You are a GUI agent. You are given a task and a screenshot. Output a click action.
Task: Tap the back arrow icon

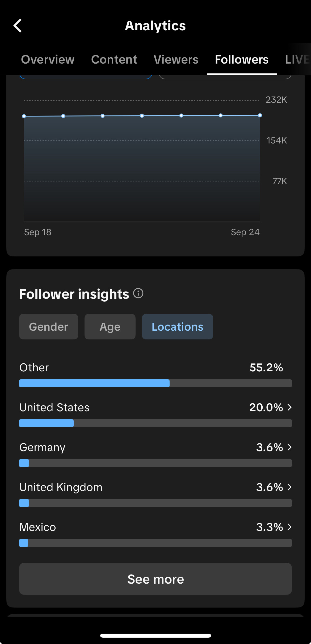coord(18,26)
